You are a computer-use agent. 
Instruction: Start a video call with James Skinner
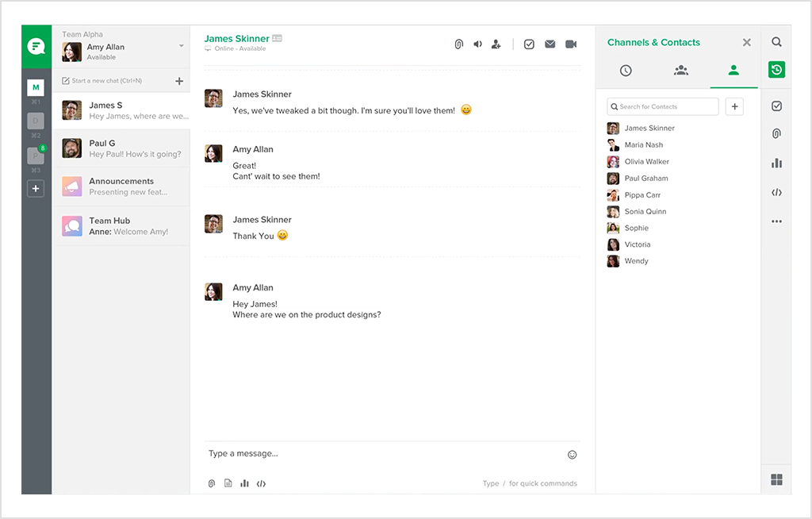click(571, 44)
